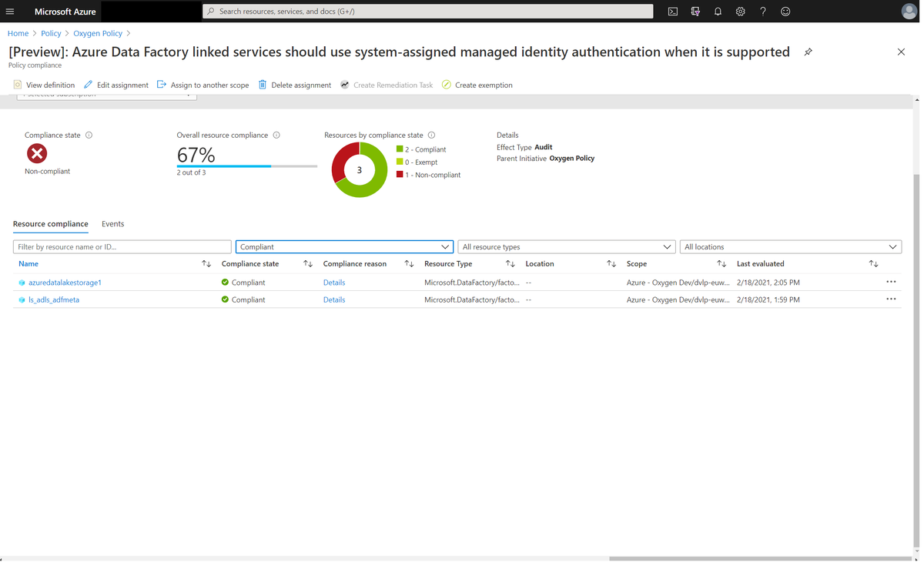Click '2/18/2021, 2:05 PM' cell

tap(768, 283)
